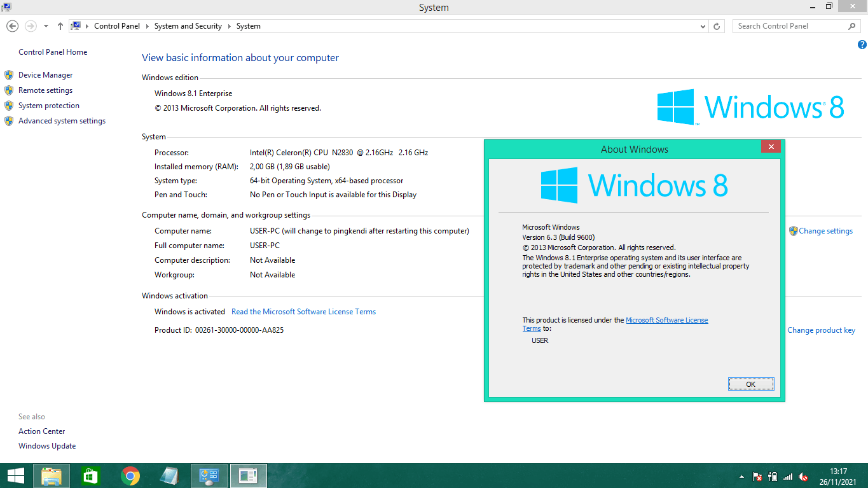Open Windows Store from taskbar

point(91,476)
